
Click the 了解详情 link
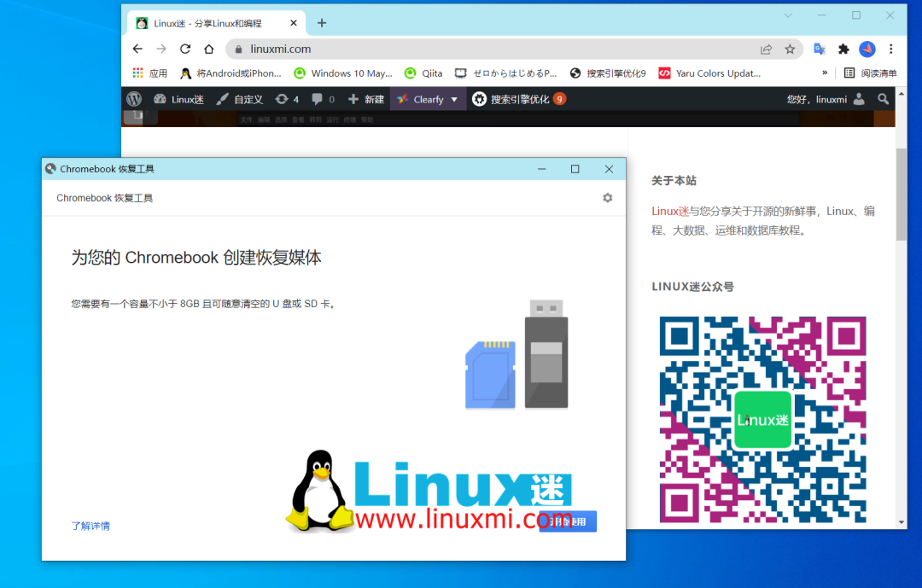[x=90, y=525]
